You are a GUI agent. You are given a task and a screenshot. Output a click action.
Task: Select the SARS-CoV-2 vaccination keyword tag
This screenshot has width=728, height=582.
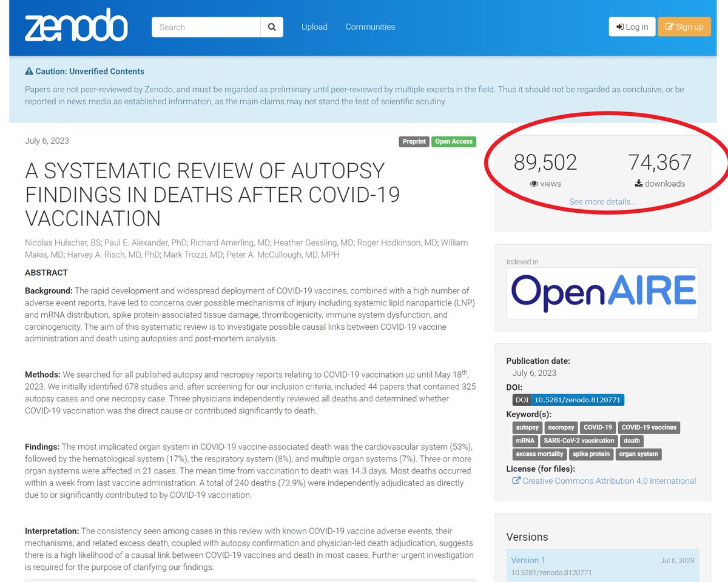coord(579,441)
